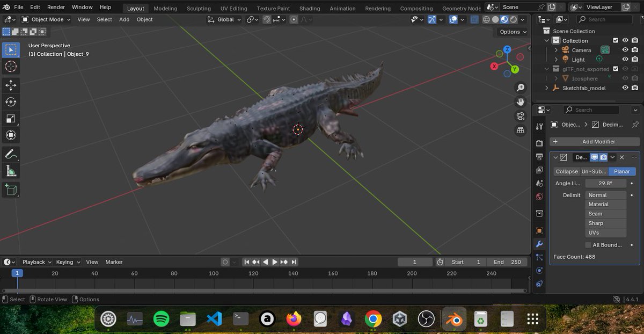
Task: Open the Keying dropdown in timeline
Action: (x=68, y=262)
